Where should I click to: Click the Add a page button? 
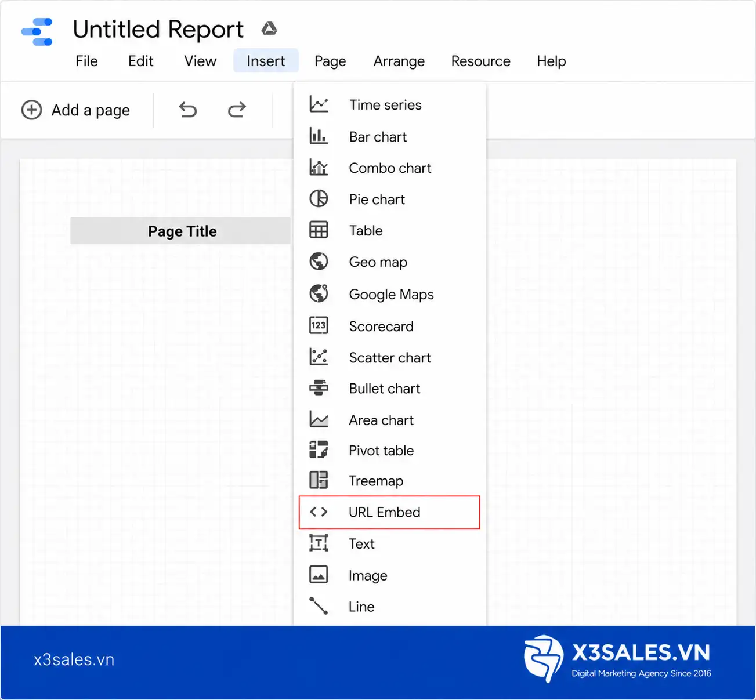[75, 110]
